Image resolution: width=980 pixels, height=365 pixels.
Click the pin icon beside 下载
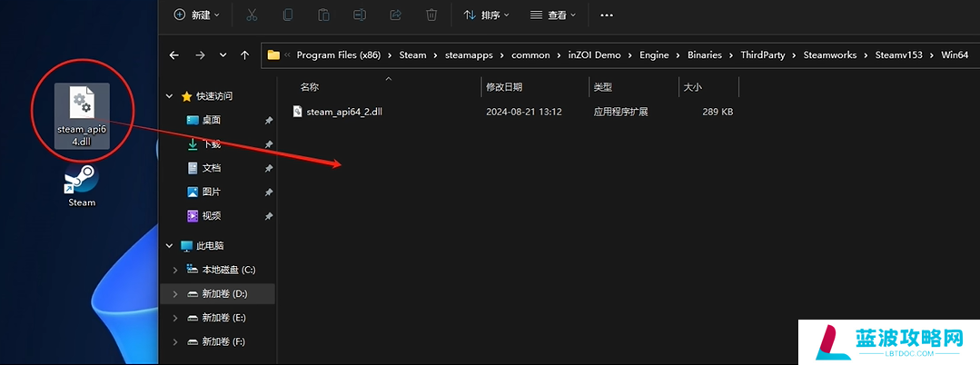[x=269, y=144]
